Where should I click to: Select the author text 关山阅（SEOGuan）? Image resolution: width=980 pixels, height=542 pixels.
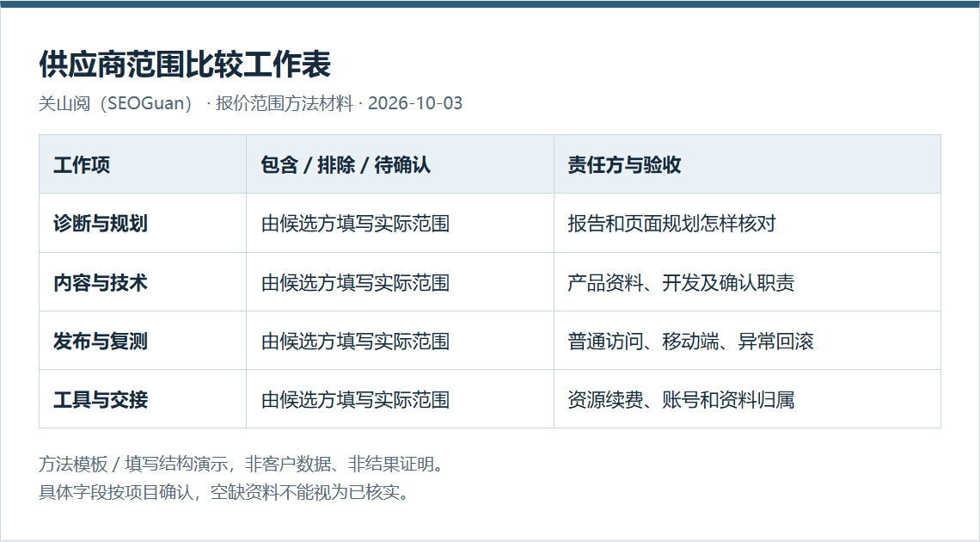click(x=118, y=103)
